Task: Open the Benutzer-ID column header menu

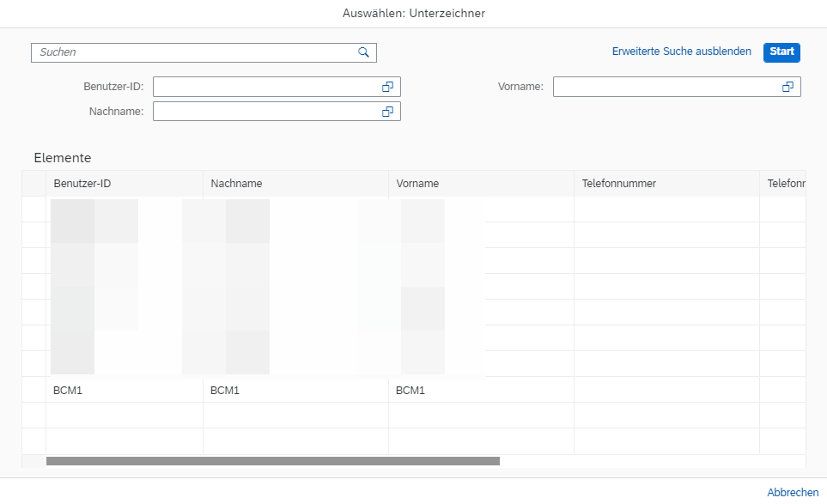Action: pyautogui.click(x=124, y=184)
